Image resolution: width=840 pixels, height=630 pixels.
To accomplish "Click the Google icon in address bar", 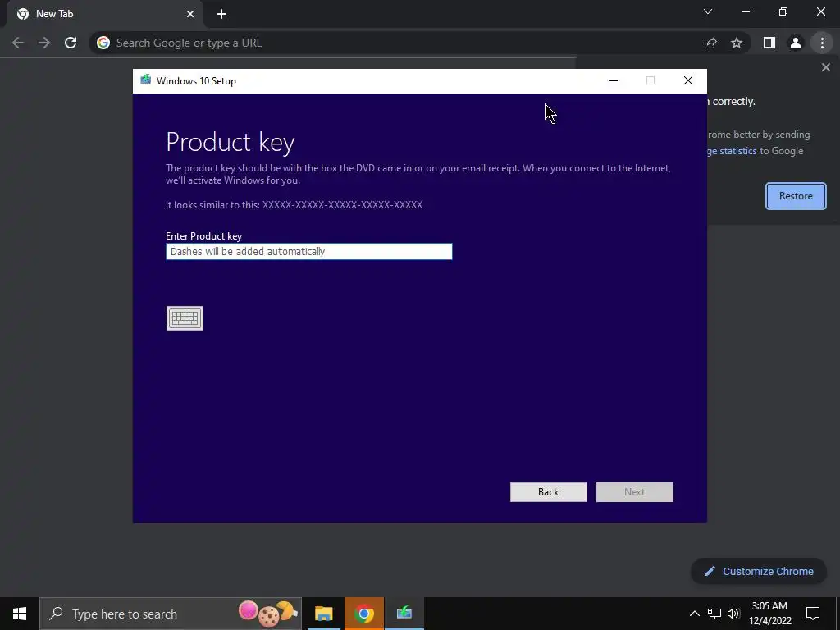I will pos(103,43).
